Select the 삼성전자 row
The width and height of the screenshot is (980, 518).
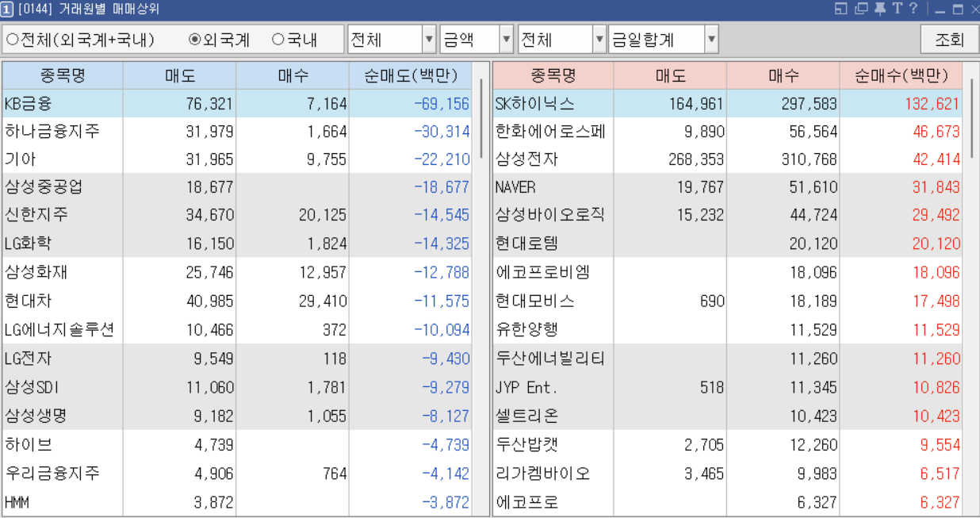[x=728, y=159]
